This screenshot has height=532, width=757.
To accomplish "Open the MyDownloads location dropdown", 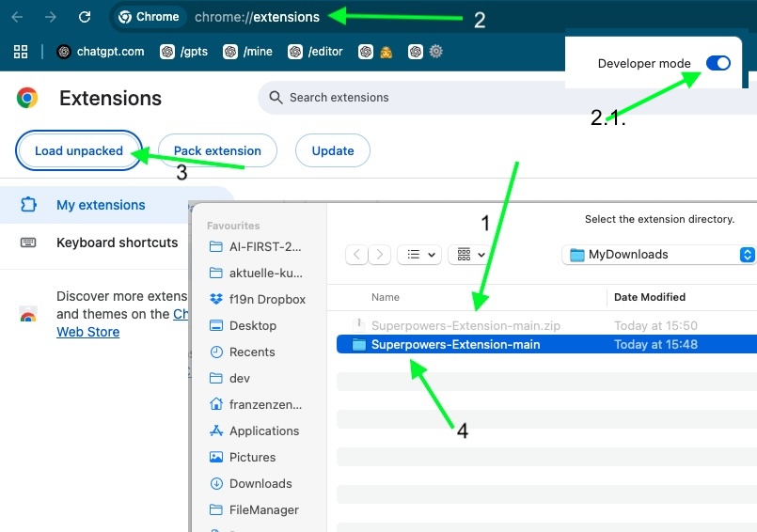I will (x=658, y=255).
